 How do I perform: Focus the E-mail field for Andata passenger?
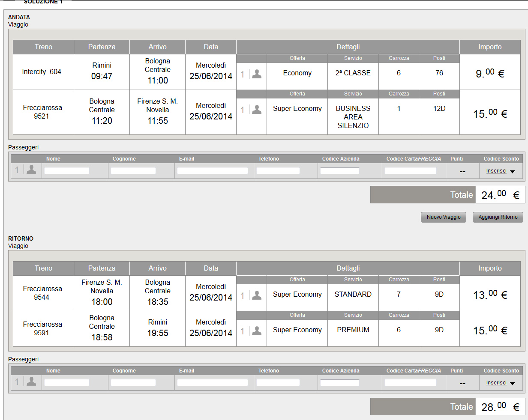point(213,170)
